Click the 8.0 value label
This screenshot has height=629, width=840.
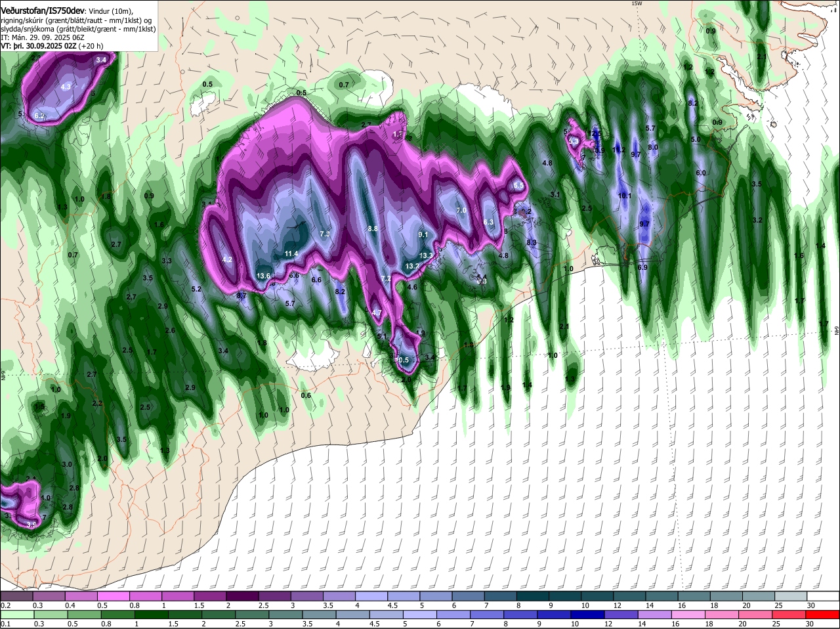pyautogui.click(x=653, y=147)
